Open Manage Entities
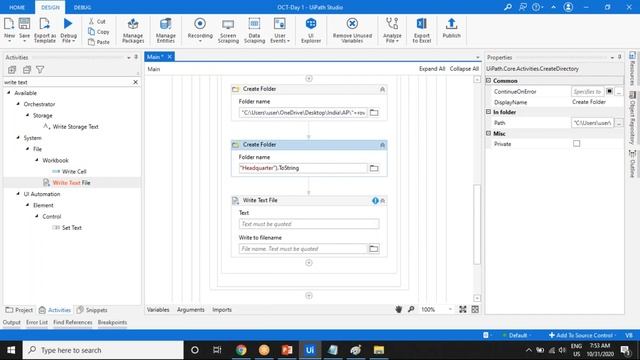640x360 pixels. (x=166, y=30)
